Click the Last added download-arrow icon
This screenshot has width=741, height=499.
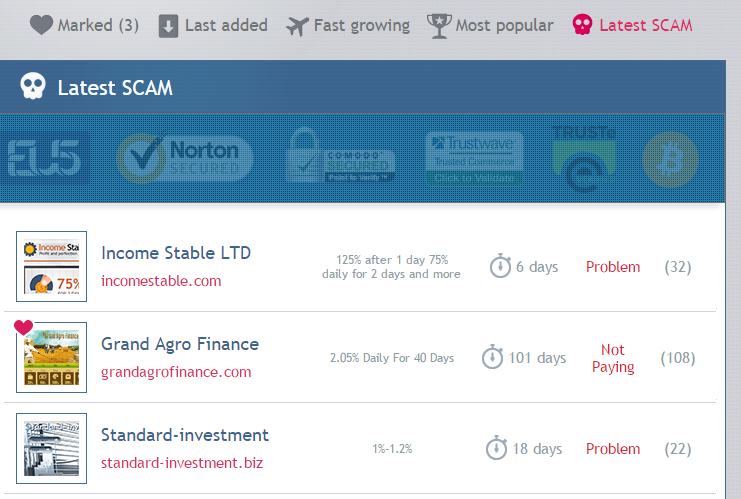click(169, 26)
